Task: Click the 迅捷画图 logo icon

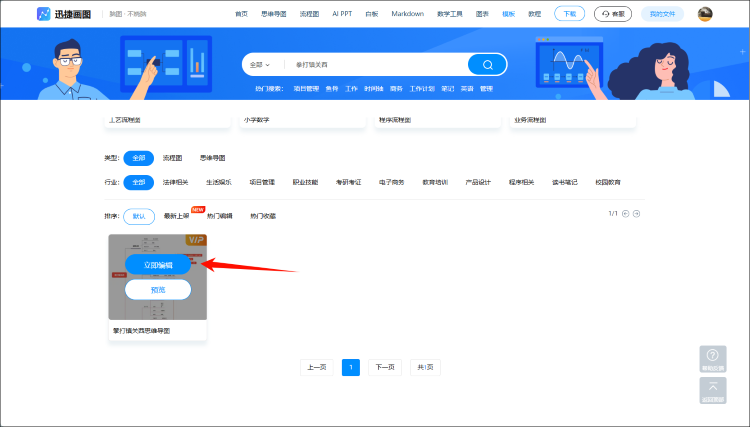Action: 44,14
